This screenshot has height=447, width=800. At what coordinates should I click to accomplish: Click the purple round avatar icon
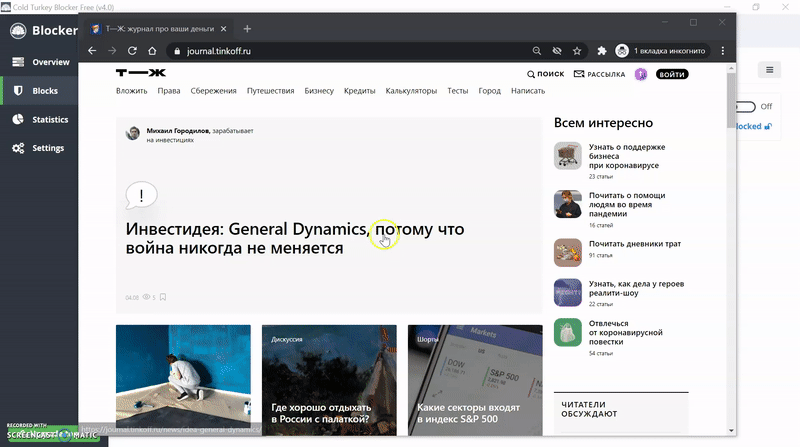[x=641, y=74]
